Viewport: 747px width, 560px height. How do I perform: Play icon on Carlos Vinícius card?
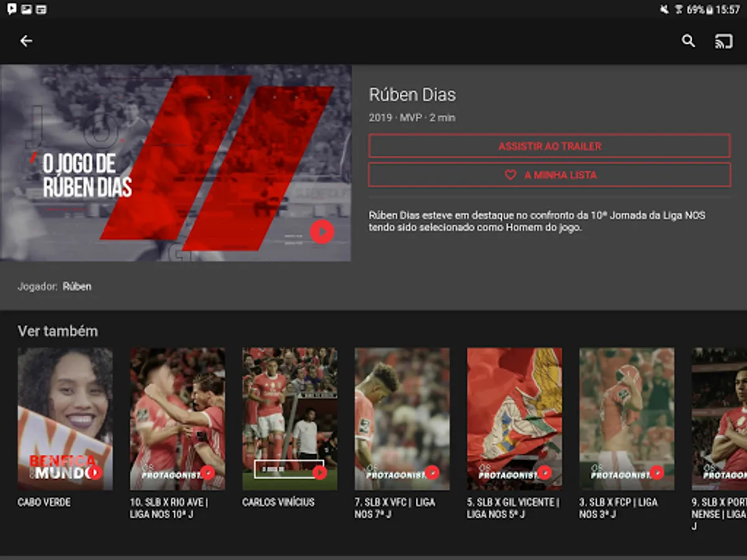319,473
